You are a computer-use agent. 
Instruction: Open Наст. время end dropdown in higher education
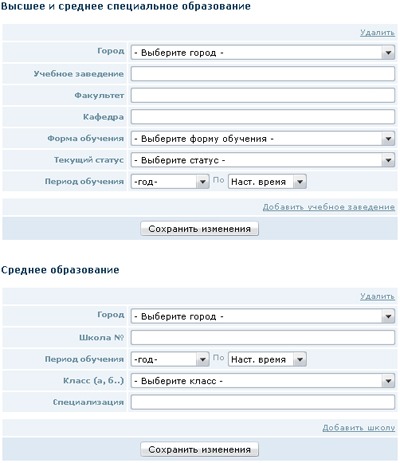(x=267, y=182)
